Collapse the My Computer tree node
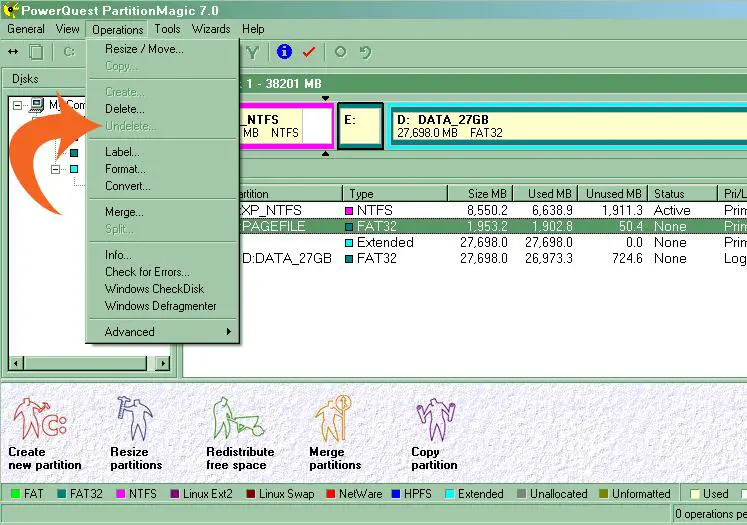The image size is (747, 525). [x=18, y=105]
